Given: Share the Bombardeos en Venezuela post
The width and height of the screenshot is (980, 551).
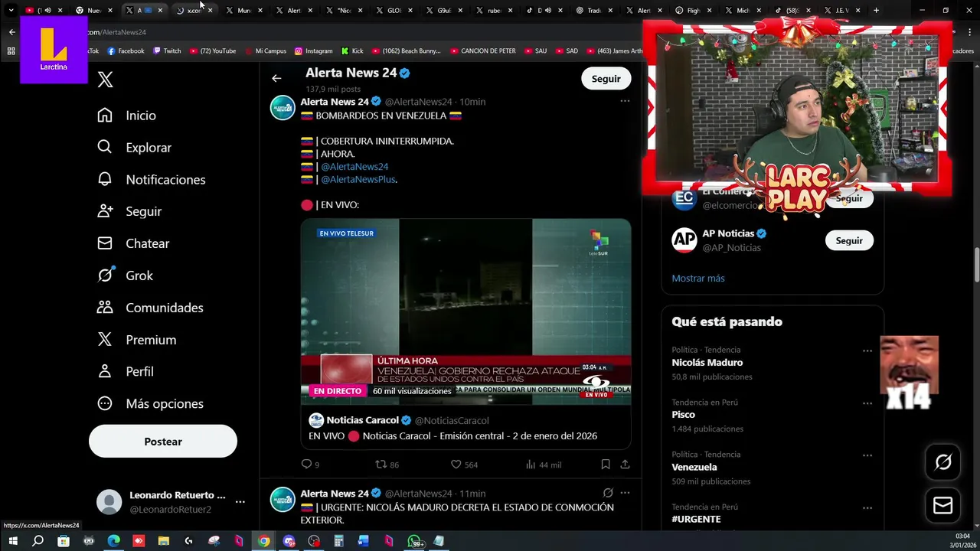Looking at the screenshot, I should pos(625,465).
